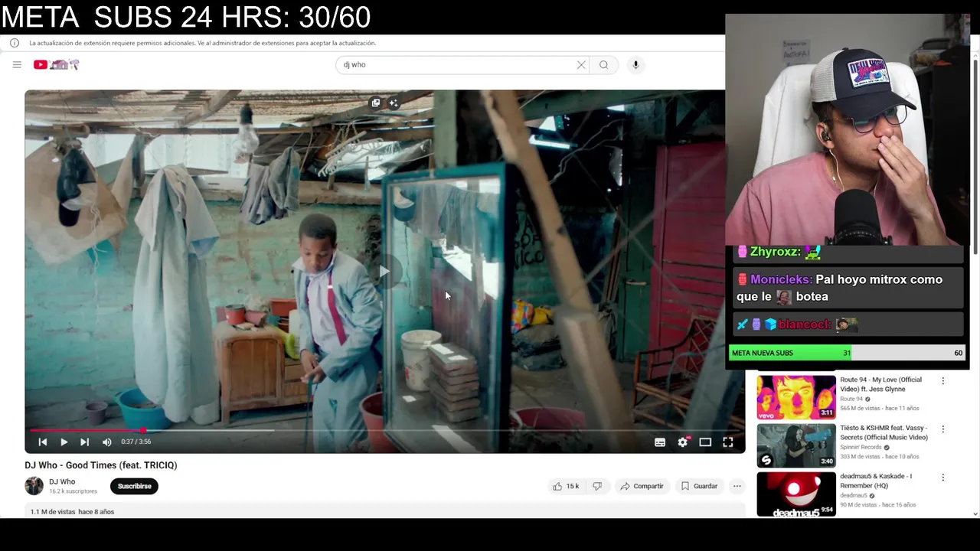The height and width of the screenshot is (551, 980).
Task: Like the video showing 15 k
Action: pos(566,486)
